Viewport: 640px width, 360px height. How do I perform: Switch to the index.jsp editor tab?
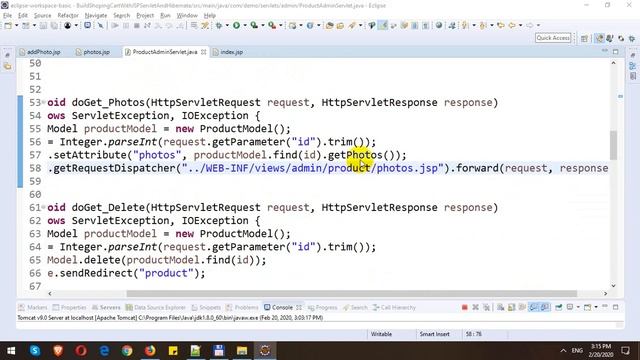(228, 52)
